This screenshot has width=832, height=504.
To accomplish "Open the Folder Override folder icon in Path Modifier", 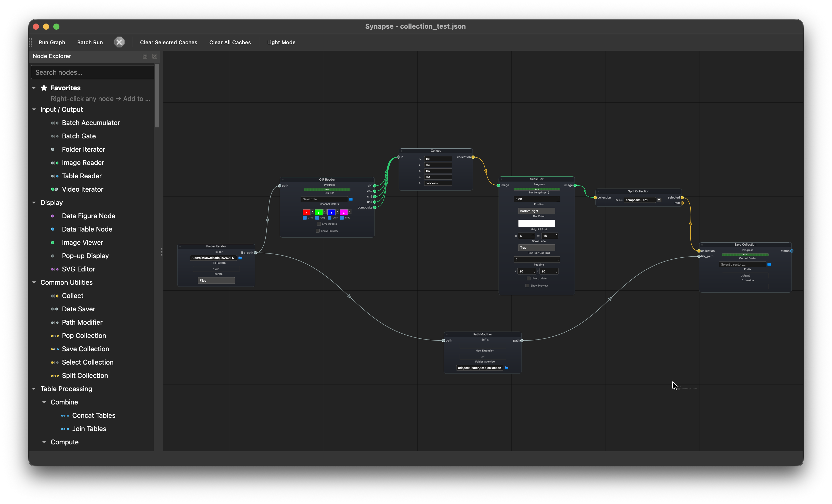I will click(x=506, y=368).
